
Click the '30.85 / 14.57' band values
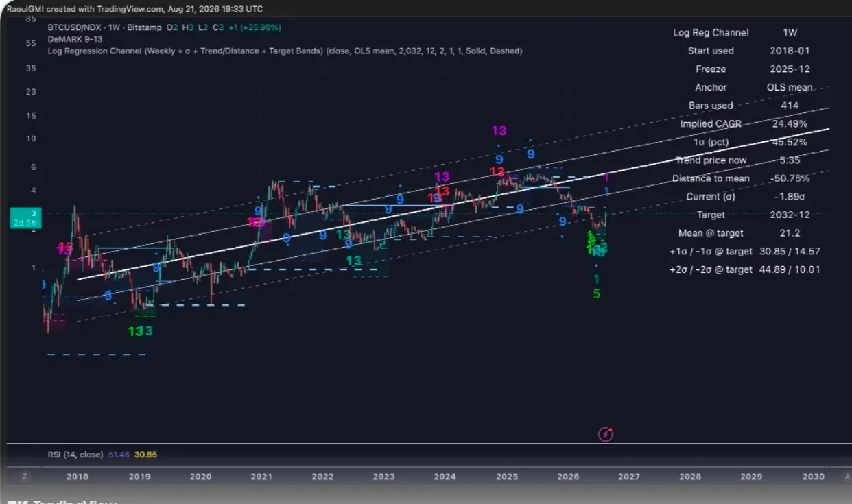(x=790, y=252)
